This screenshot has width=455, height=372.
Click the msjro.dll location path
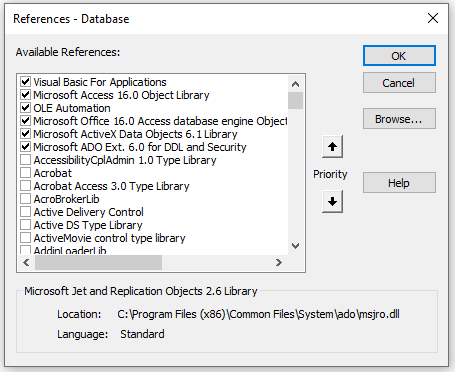click(258, 314)
